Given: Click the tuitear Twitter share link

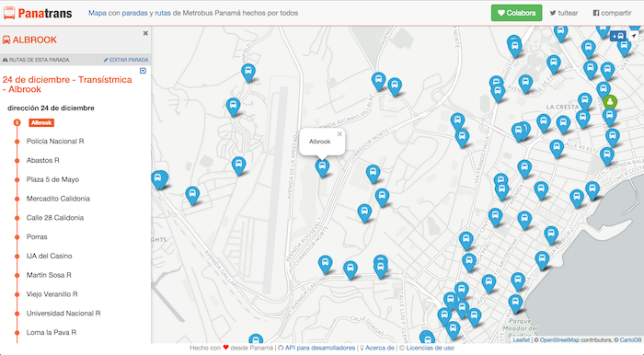Looking at the screenshot, I should 564,13.
